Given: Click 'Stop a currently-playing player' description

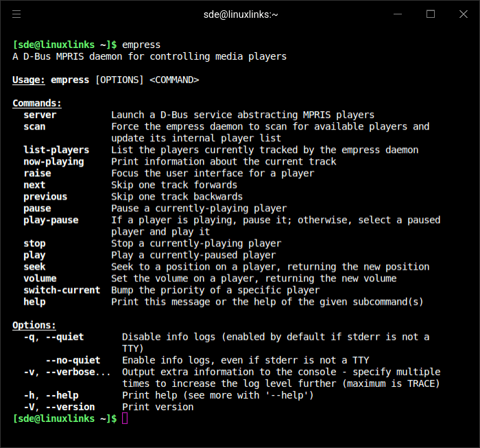Looking at the screenshot, I should coord(196,244).
